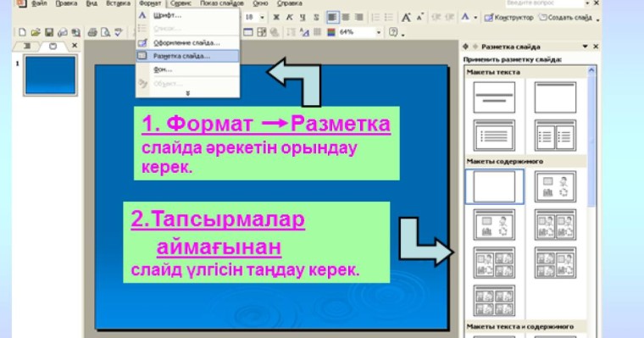Open Разметка слайда task pane dropdown
Viewport: 644px width, 338px height.
[585, 47]
